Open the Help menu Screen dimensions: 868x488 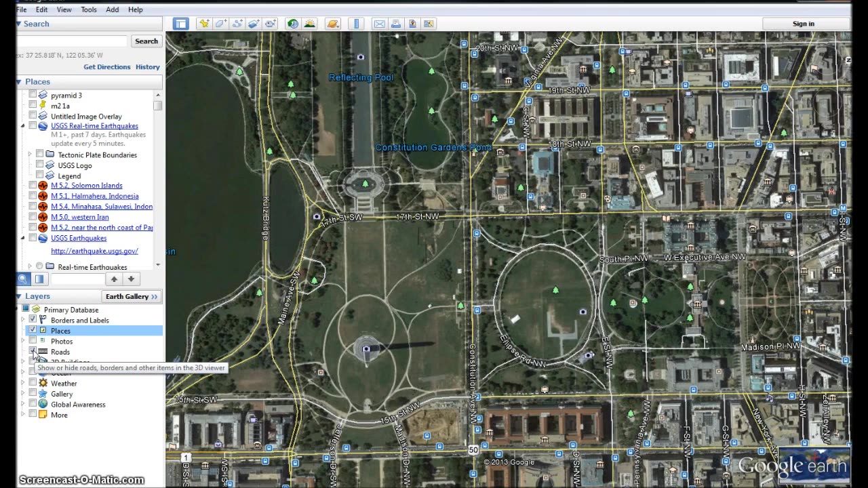click(136, 9)
